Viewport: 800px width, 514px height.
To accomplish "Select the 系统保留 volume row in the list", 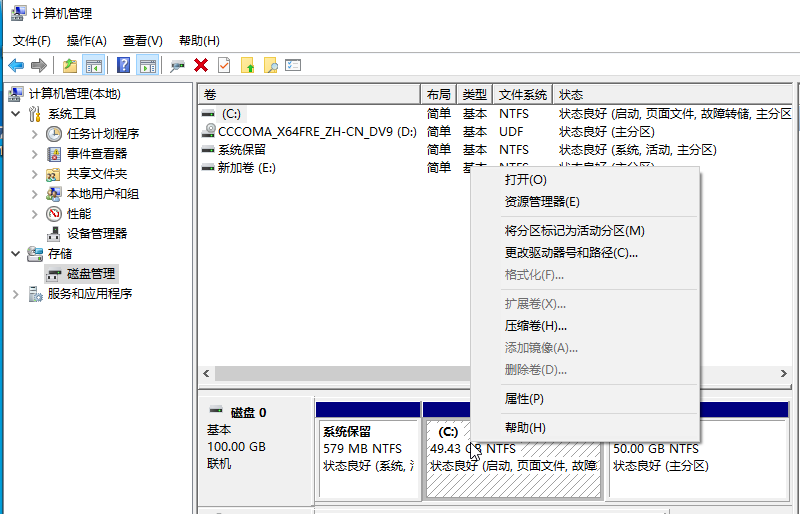I will pyautogui.click(x=496, y=150).
